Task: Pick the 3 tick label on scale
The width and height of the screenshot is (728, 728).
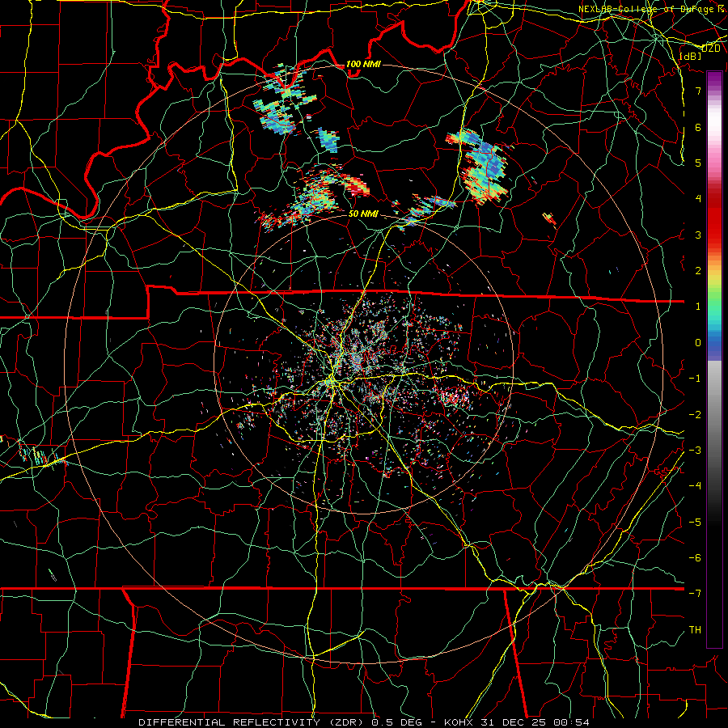Action: 698,235
